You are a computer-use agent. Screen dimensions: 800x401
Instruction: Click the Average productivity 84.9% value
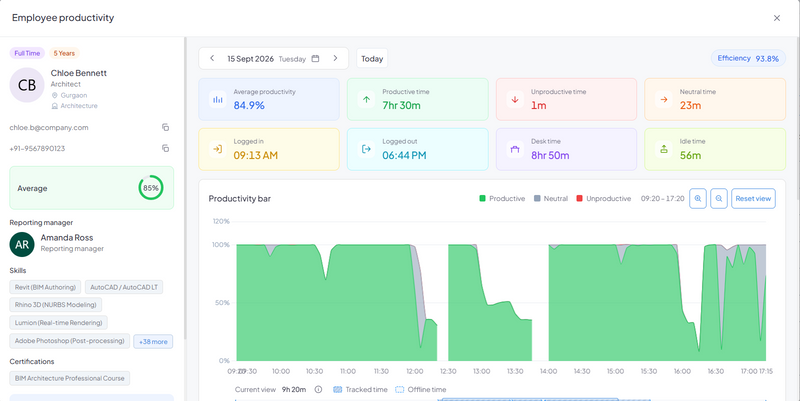(249, 106)
